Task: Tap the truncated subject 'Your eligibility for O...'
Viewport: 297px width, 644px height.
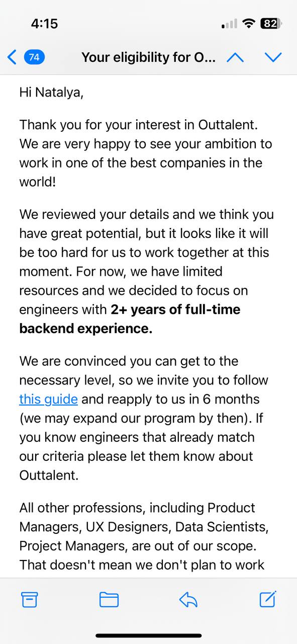Action: pos(149,57)
